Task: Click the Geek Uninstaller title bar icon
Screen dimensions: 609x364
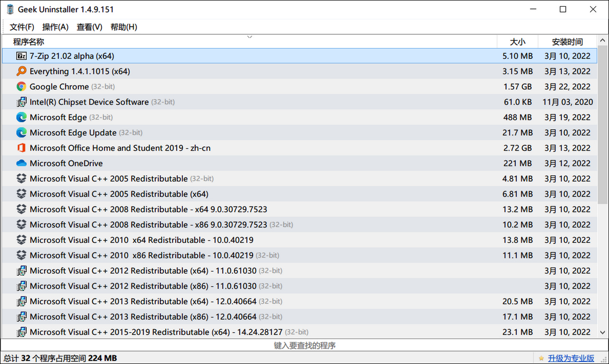Action: pyautogui.click(x=10, y=9)
